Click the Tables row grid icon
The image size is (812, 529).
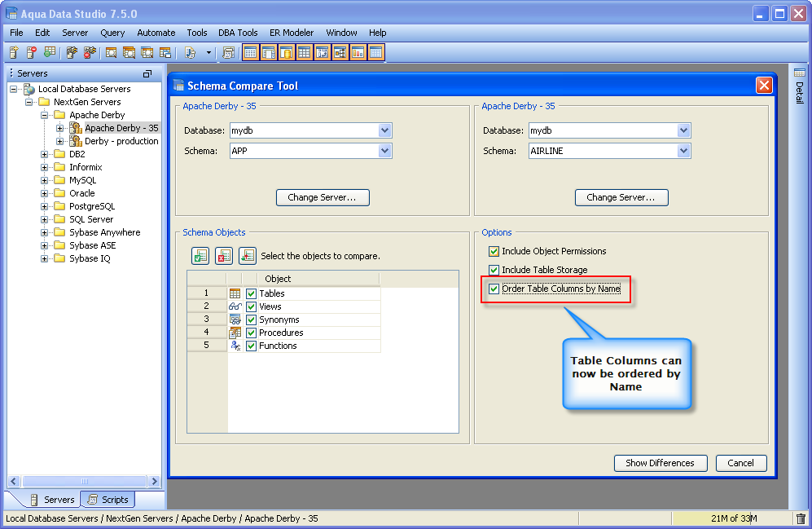pyautogui.click(x=235, y=293)
